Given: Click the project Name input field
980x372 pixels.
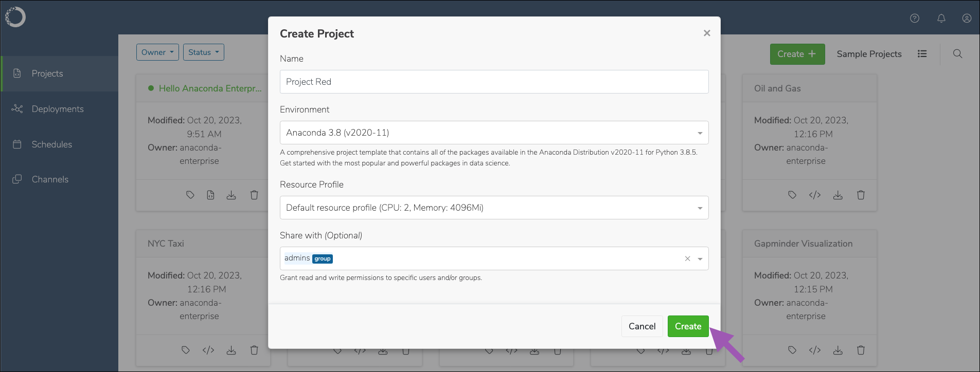Looking at the screenshot, I should (494, 82).
